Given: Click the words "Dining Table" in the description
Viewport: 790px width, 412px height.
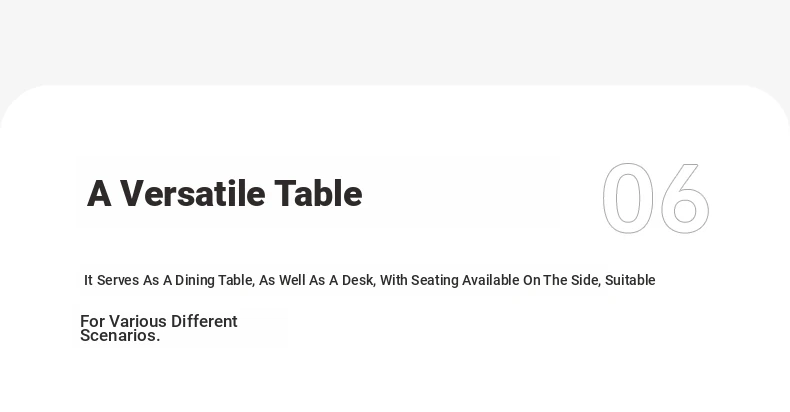Looking at the screenshot, I should 214,280.
